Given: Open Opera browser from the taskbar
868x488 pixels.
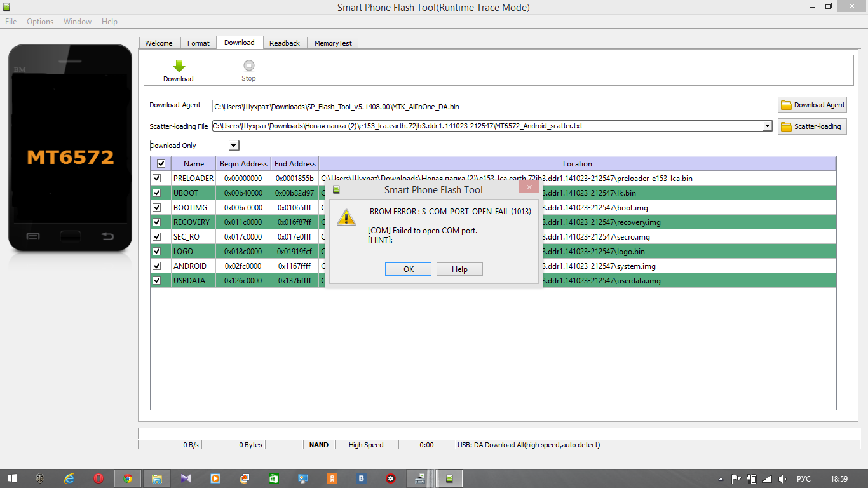Looking at the screenshot, I should [98, 478].
